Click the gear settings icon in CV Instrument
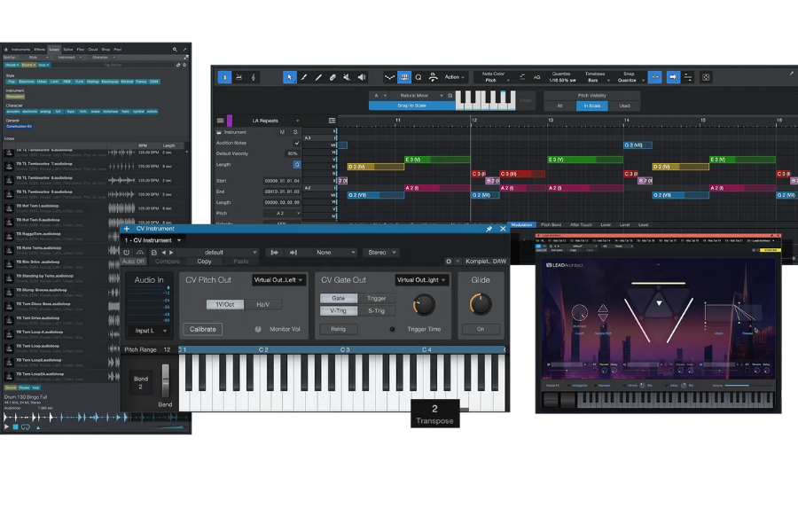 click(449, 262)
